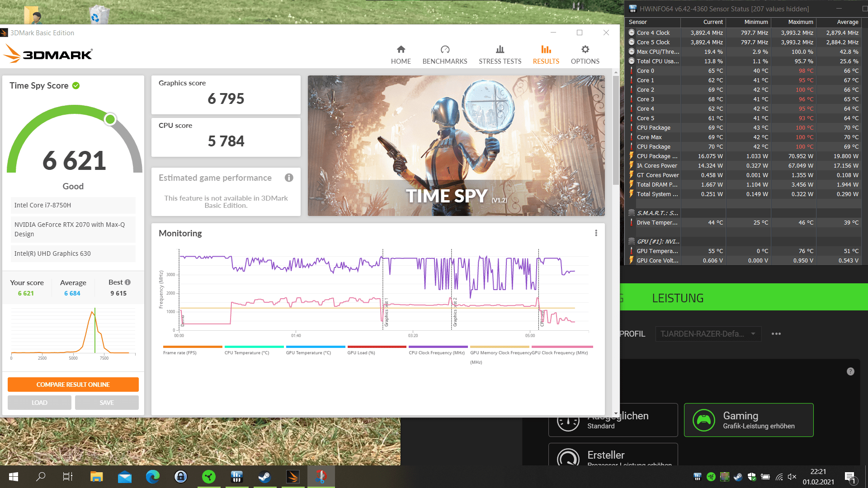Open the user folder on desktop
This screenshot has height=488, width=868.
point(33,14)
